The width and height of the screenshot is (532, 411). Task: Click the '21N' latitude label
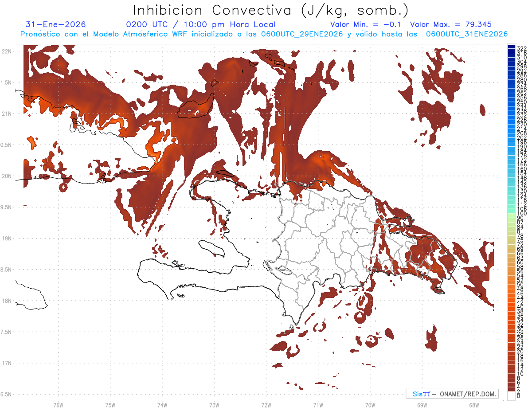pyautogui.click(x=6, y=114)
